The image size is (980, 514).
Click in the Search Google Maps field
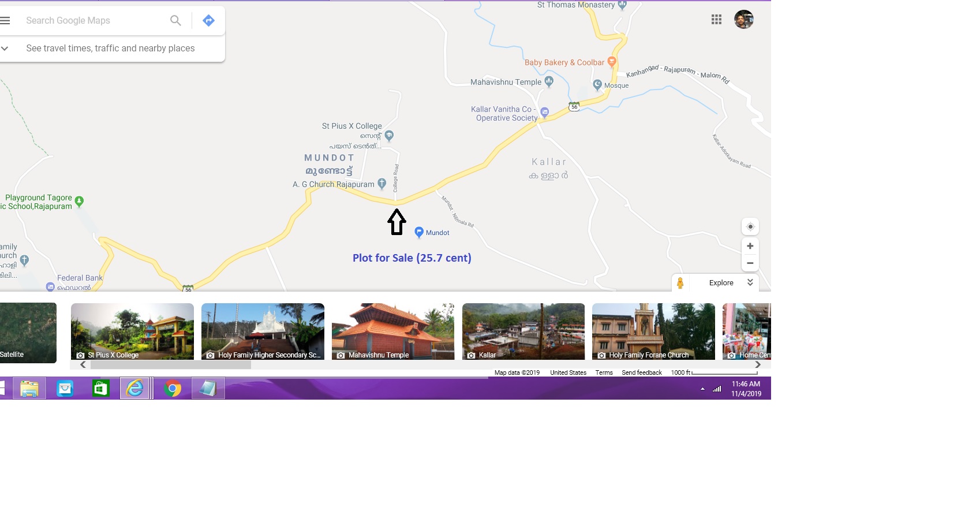(x=92, y=21)
